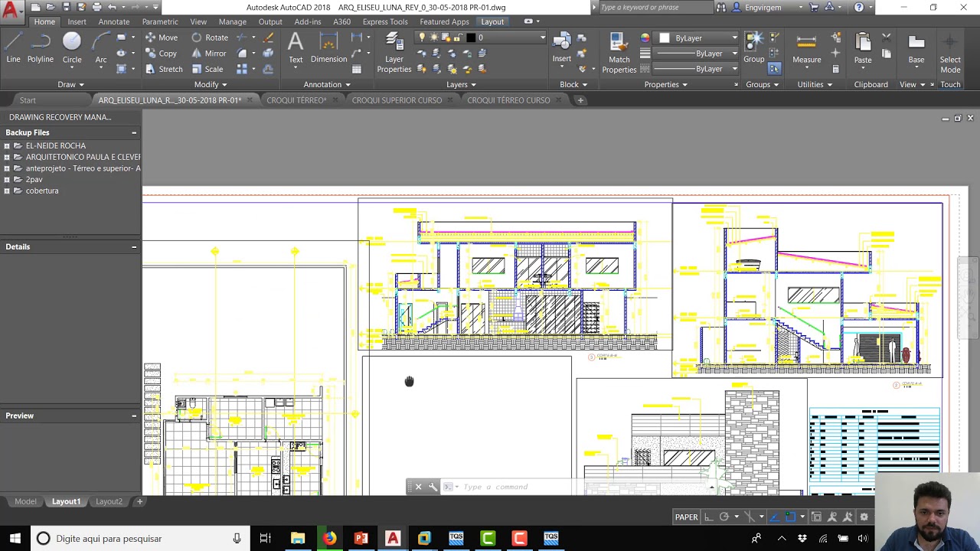Open the Insert ribbon tab
980x551 pixels.
click(77, 21)
